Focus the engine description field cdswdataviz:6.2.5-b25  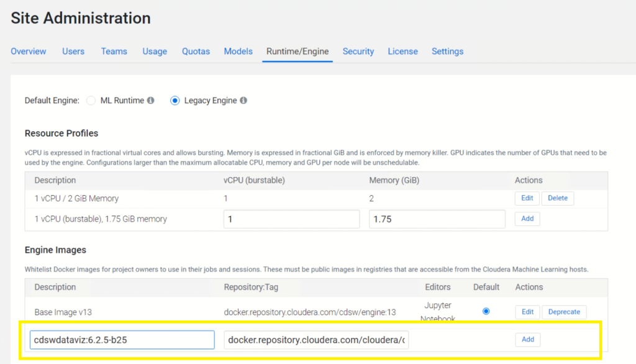122,340
